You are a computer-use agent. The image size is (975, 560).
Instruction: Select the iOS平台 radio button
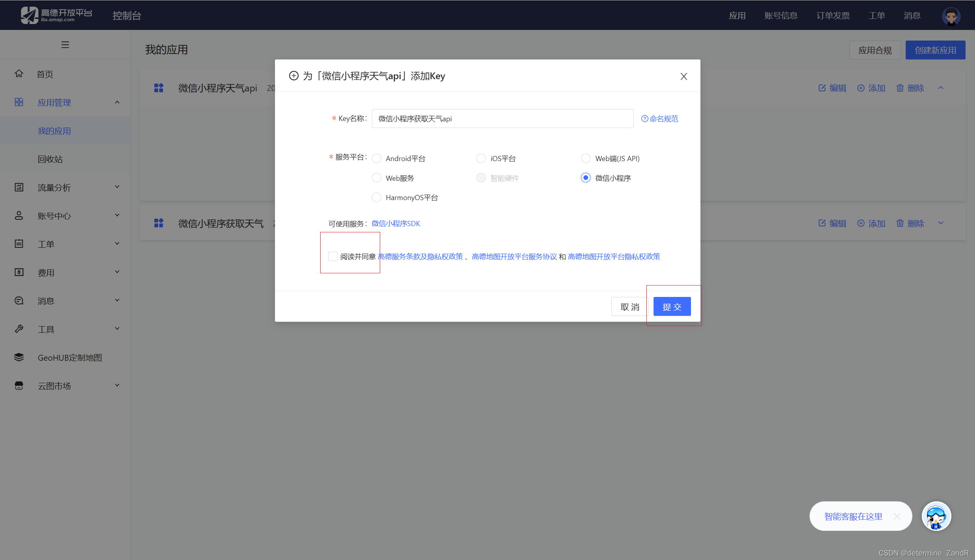click(x=481, y=158)
